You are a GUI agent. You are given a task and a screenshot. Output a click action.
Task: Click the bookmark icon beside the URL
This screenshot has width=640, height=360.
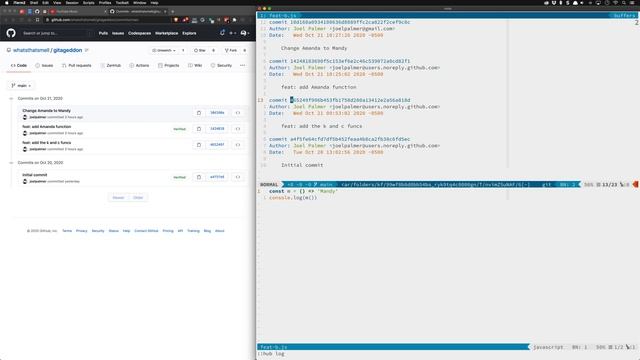coord(38,20)
